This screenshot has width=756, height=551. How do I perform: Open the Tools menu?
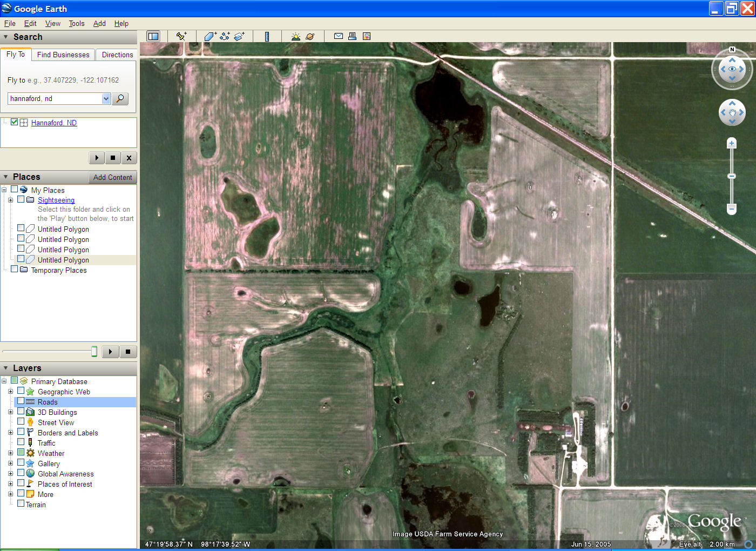point(77,23)
